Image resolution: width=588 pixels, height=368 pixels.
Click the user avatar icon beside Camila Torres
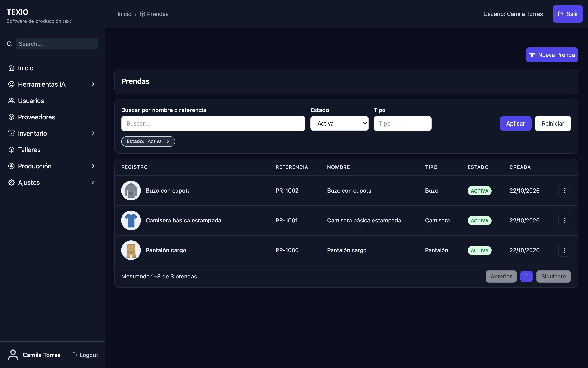[x=13, y=355]
